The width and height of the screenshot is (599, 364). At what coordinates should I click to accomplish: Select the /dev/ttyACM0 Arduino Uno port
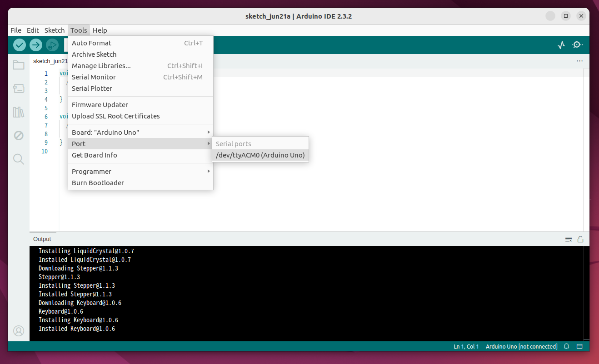[260, 155]
